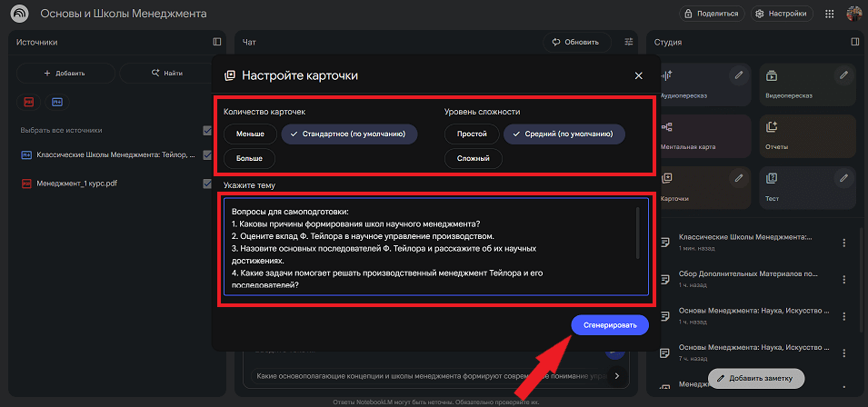This screenshot has height=407, width=868.
Task: Click the Обновить chat button
Action: tap(577, 42)
